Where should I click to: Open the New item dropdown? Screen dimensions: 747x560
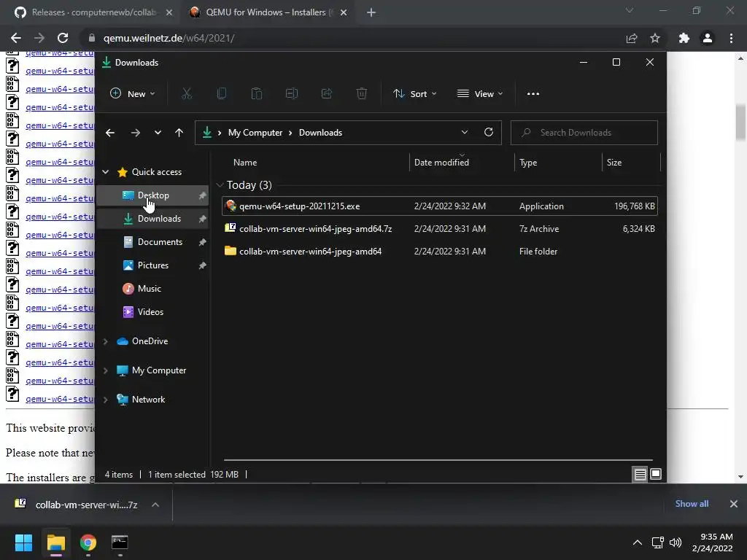(x=133, y=94)
